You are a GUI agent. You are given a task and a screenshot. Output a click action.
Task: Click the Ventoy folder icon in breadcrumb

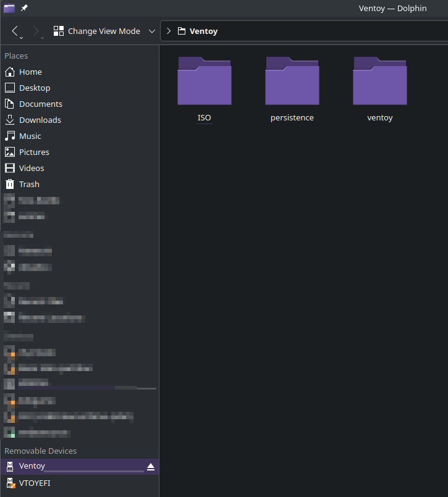pyautogui.click(x=182, y=31)
